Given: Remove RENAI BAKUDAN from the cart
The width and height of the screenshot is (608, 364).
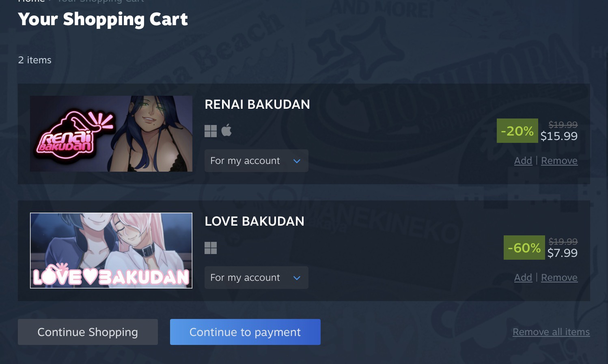Looking at the screenshot, I should 559,161.
